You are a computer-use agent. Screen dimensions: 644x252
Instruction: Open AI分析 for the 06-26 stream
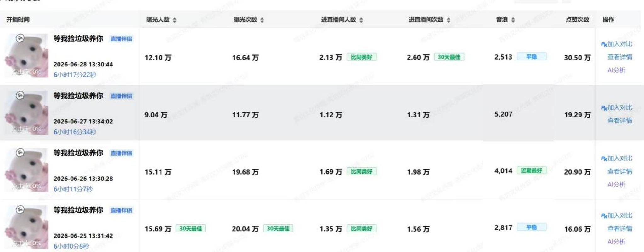[616, 185]
